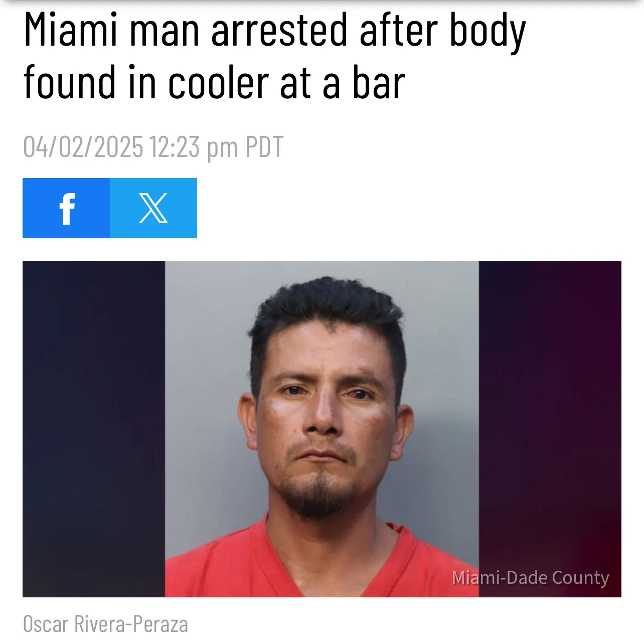Click the 04/02/2025 publish date

coord(83,147)
